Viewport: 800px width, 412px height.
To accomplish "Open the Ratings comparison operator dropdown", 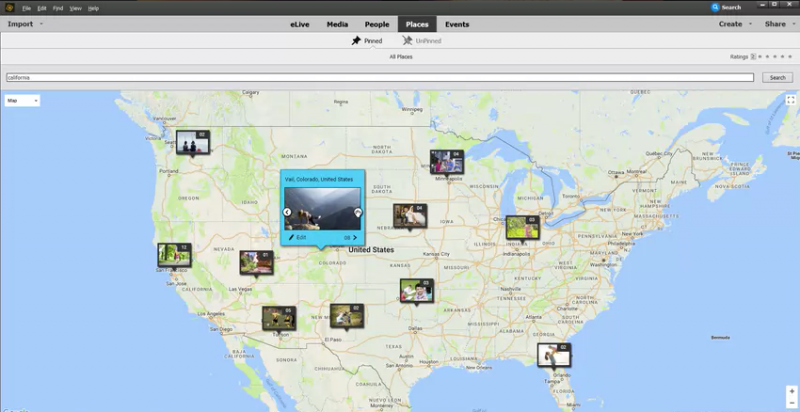I will point(753,57).
